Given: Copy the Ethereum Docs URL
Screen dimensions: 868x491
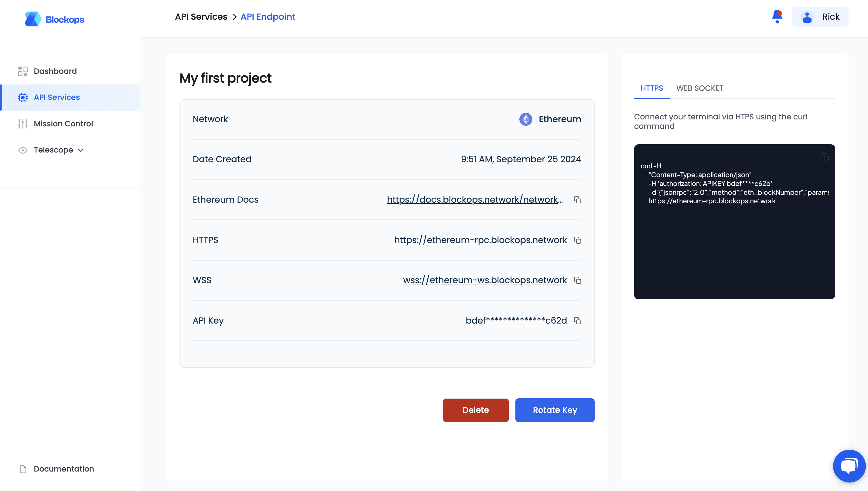Looking at the screenshot, I should 577,200.
